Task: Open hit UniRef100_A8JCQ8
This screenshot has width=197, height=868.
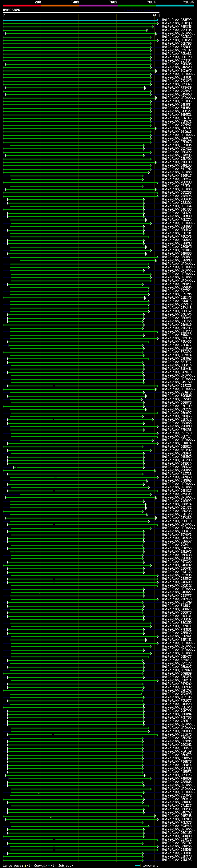Action: click(x=177, y=23)
